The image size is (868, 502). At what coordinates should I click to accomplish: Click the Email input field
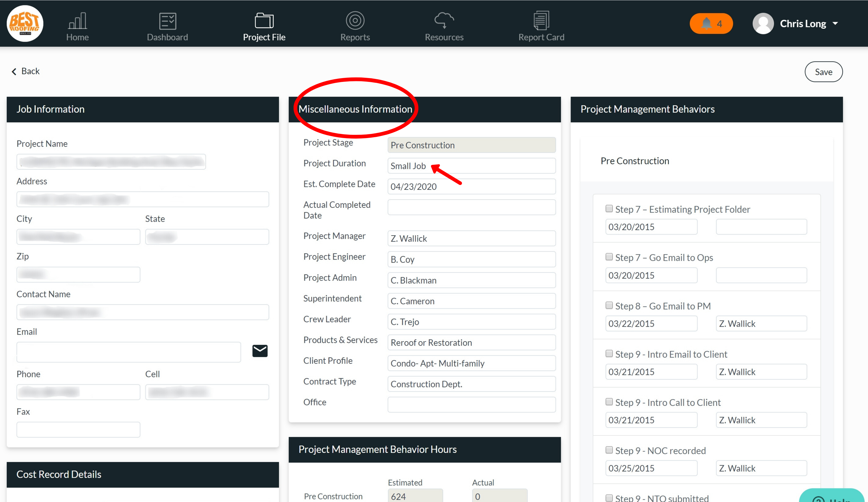(129, 352)
